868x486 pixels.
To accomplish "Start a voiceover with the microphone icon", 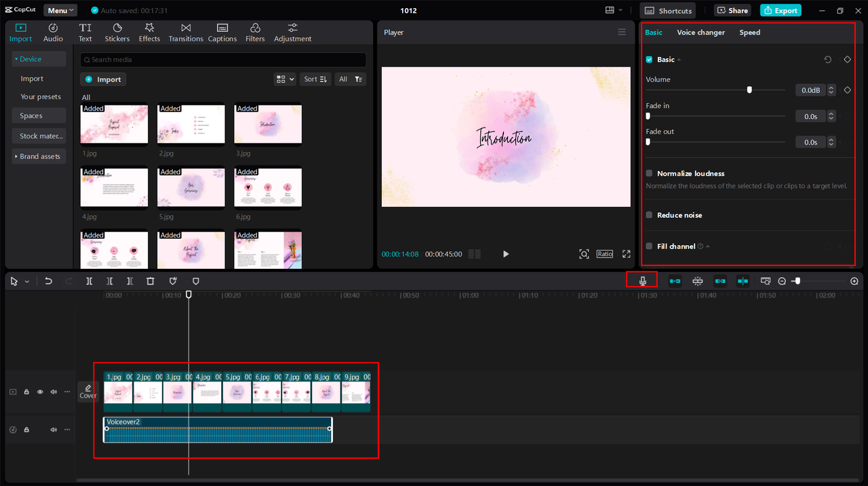I will (642, 281).
